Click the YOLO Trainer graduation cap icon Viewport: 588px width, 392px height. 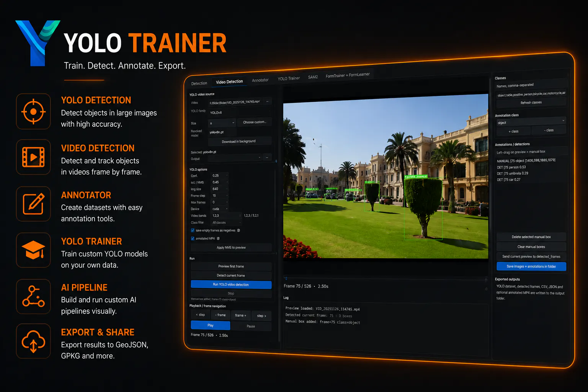tap(33, 250)
